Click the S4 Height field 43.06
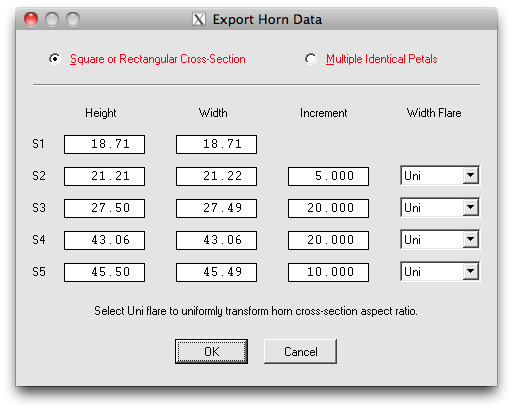Viewport: 513px width, 410px height. tap(104, 240)
